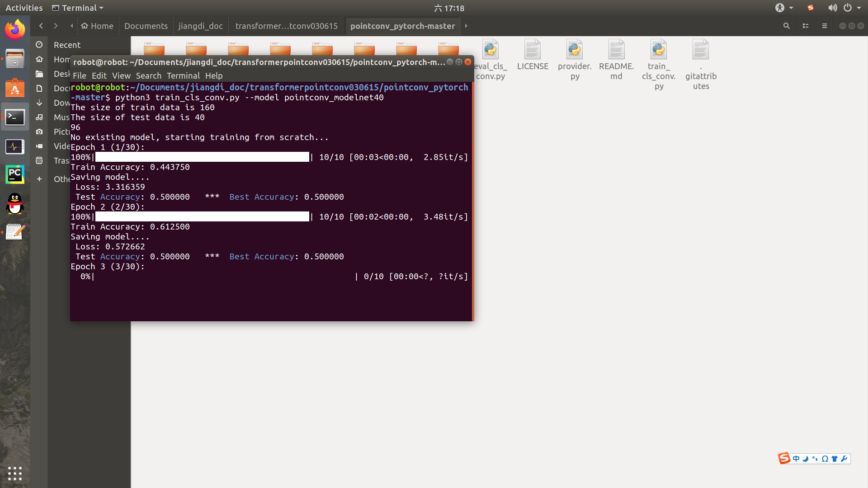Open the system power menu

point(848,8)
